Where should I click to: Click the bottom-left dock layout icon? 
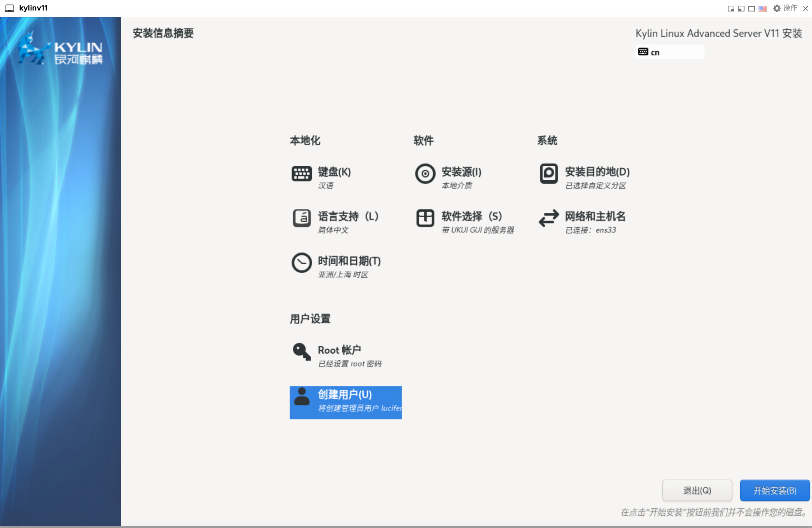741,9
